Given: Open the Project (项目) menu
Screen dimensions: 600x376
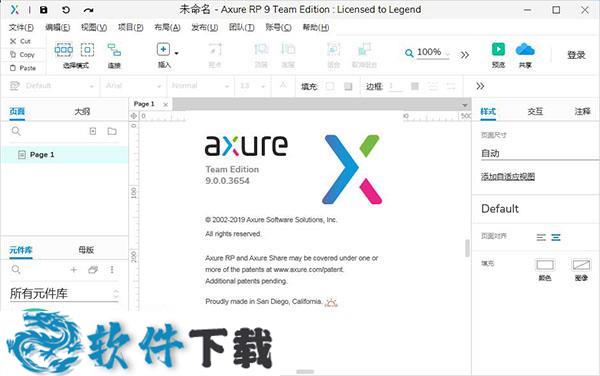Looking at the screenshot, I should (130, 28).
